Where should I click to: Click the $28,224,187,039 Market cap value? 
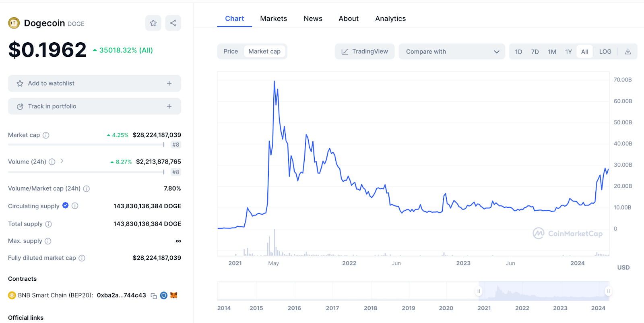point(157,135)
